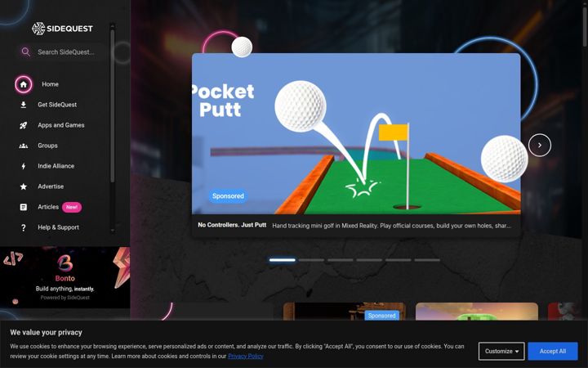Click the Bonto logo in the sidebar banner

coord(65,263)
